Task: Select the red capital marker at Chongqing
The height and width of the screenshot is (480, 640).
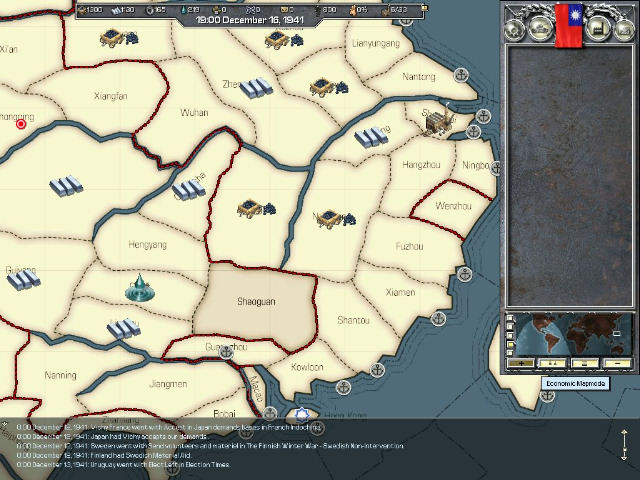Action: coord(21,124)
